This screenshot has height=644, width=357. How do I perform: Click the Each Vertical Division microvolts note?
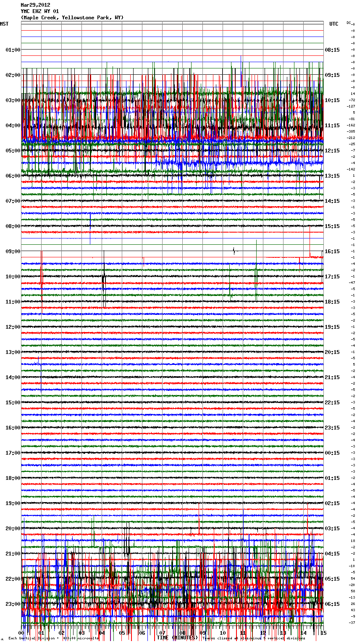coord(53,639)
